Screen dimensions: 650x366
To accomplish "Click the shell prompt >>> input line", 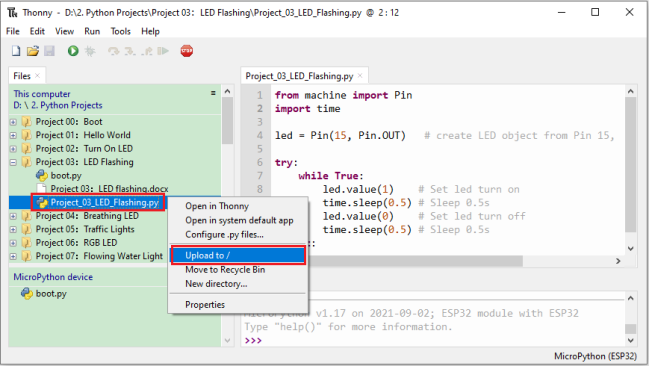I will [433, 340].
